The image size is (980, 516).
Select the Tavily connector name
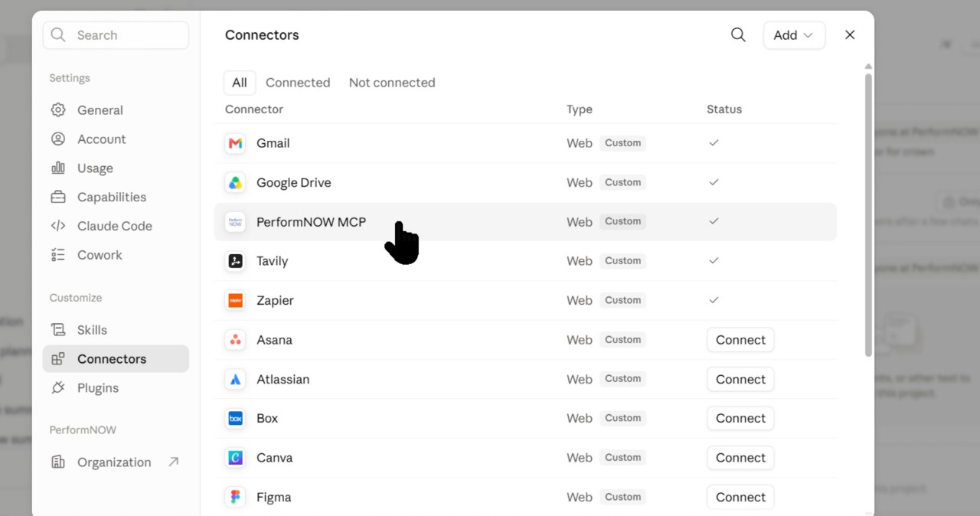(273, 261)
